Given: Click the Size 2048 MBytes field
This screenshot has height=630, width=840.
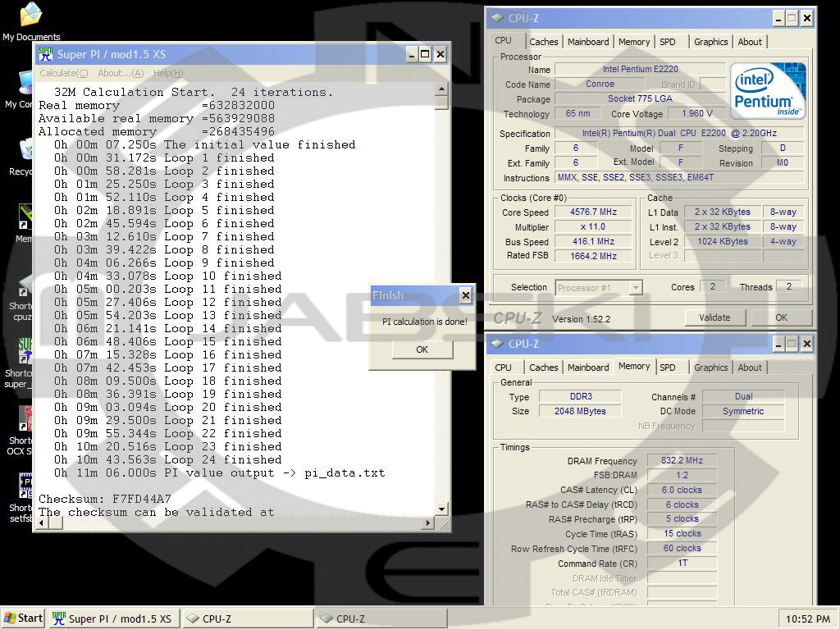Looking at the screenshot, I should click(580, 411).
